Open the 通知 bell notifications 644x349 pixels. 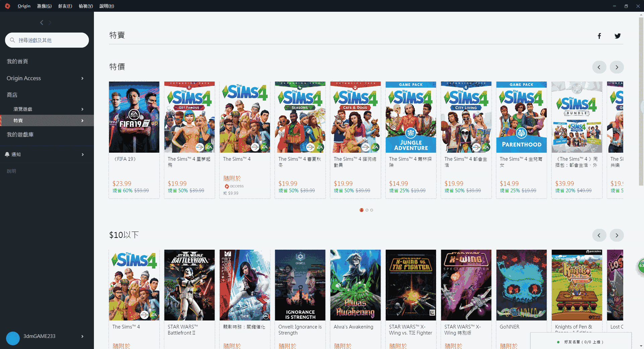point(47,154)
